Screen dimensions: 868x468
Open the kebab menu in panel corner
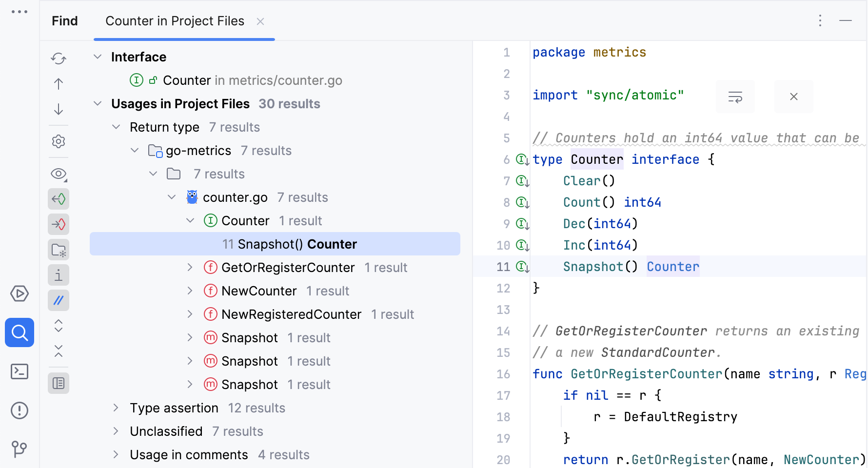click(x=820, y=21)
